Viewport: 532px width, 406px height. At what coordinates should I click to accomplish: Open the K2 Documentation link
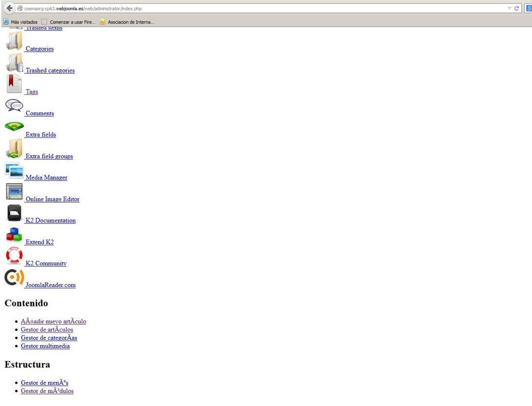point(51,221)
